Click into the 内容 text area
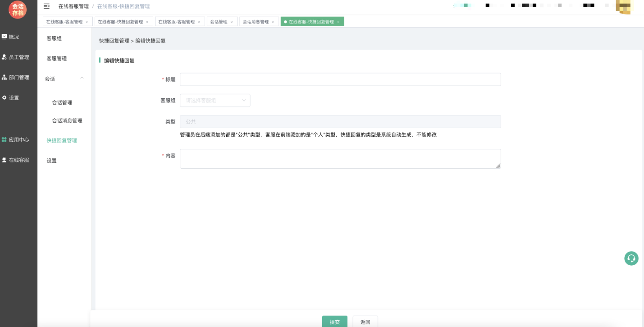This screenshot has width=644, height=327. [340, 159]
